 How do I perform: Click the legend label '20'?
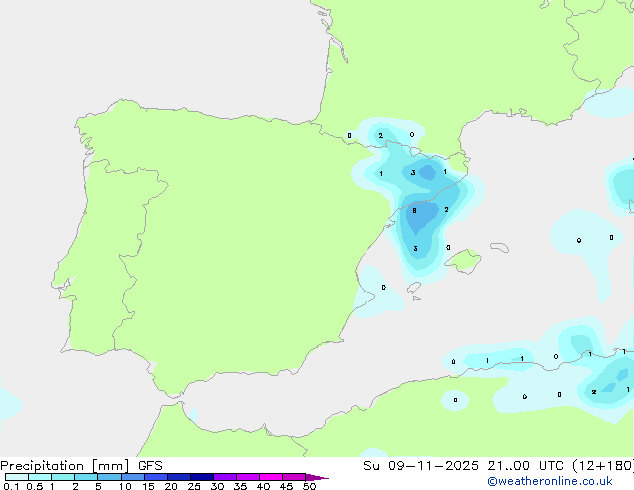pos(171,486)
